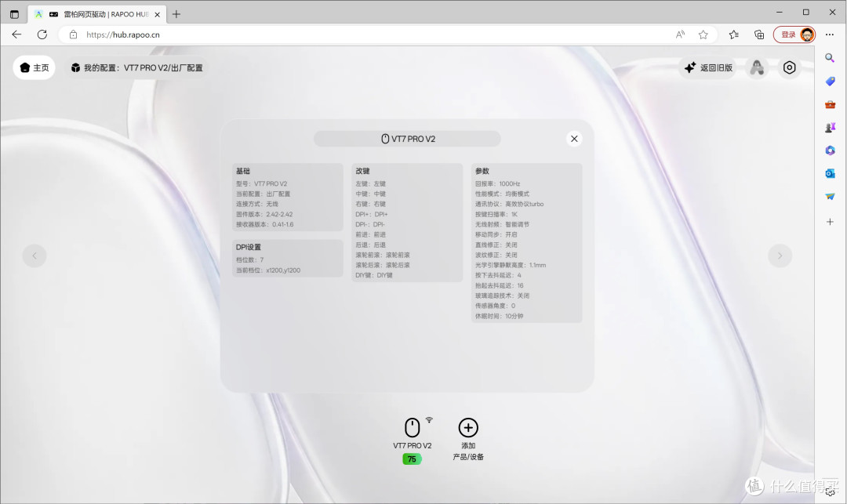Click the VT7 PRO V2 title pill
The image size is (847, 504).
click(407, 139)
